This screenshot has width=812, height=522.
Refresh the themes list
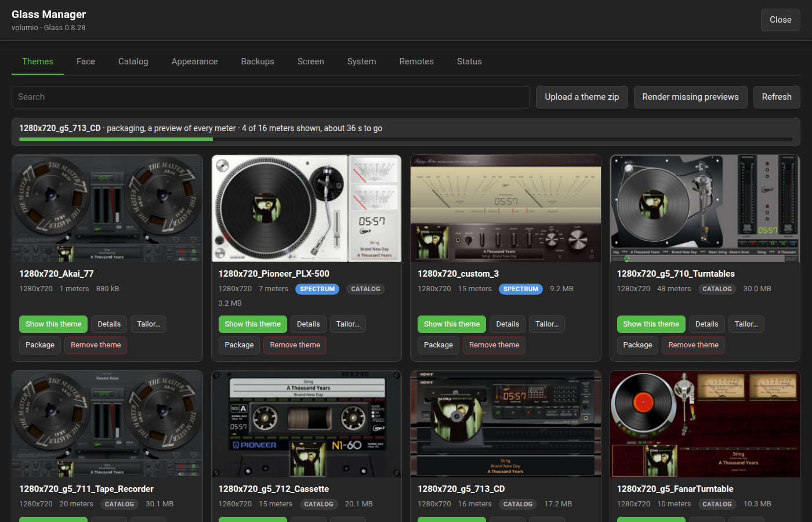pos(777,97)
